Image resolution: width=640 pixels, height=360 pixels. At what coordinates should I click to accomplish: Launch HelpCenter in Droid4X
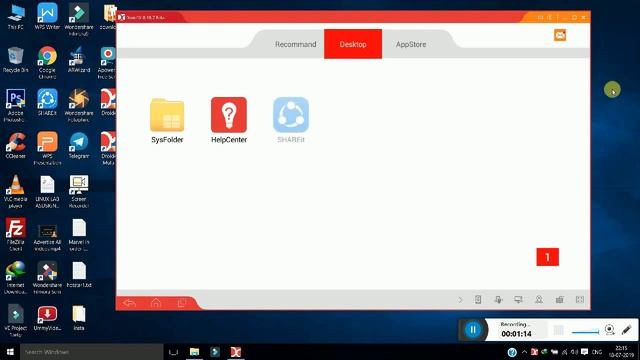229,120
